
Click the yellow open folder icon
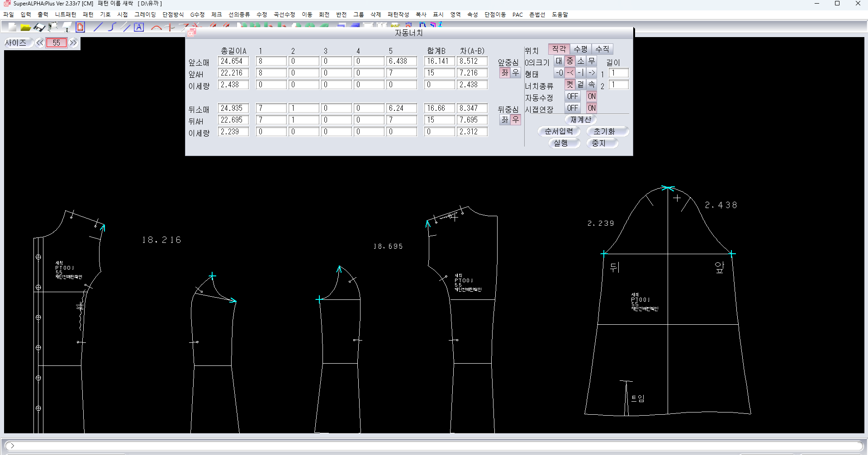coord(26,27)
